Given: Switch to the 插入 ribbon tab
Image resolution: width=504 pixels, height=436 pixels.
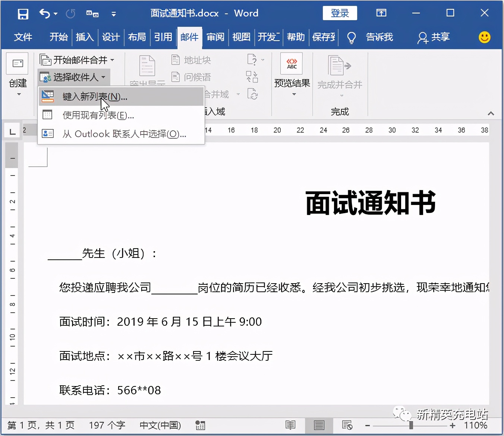Looking at the screenshot, I should (x=85, y=37).
